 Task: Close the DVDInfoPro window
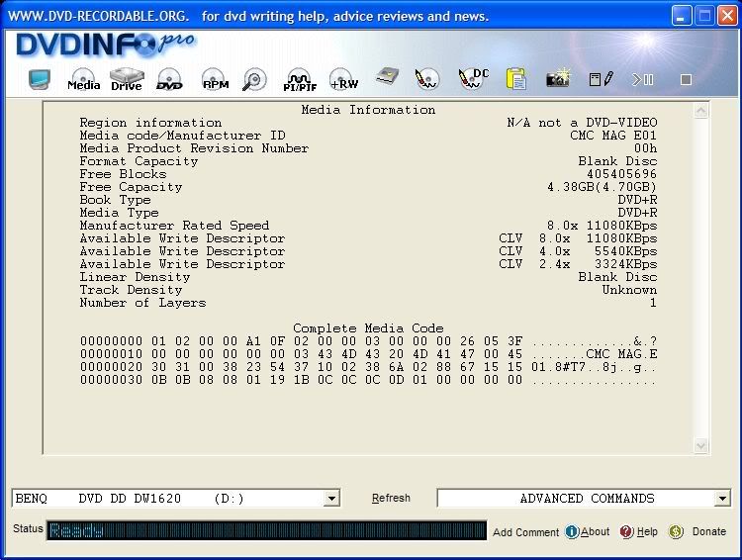(x=727, y=16)
